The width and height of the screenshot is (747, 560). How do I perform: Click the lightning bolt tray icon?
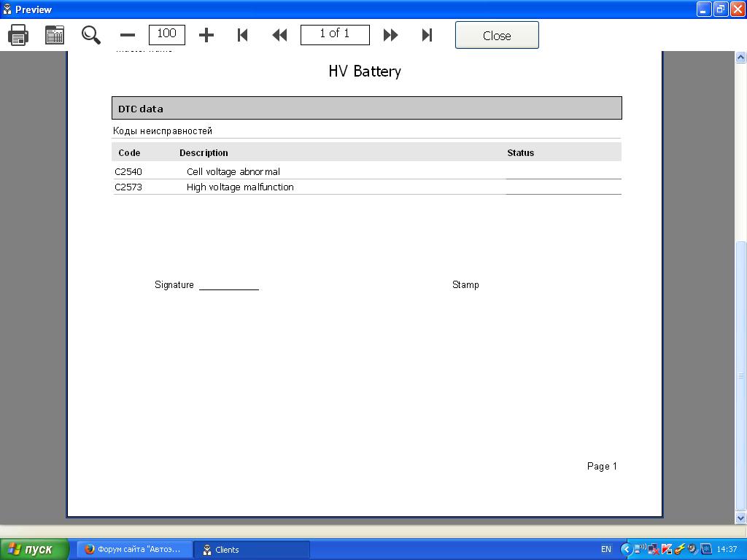pos(679,550)
